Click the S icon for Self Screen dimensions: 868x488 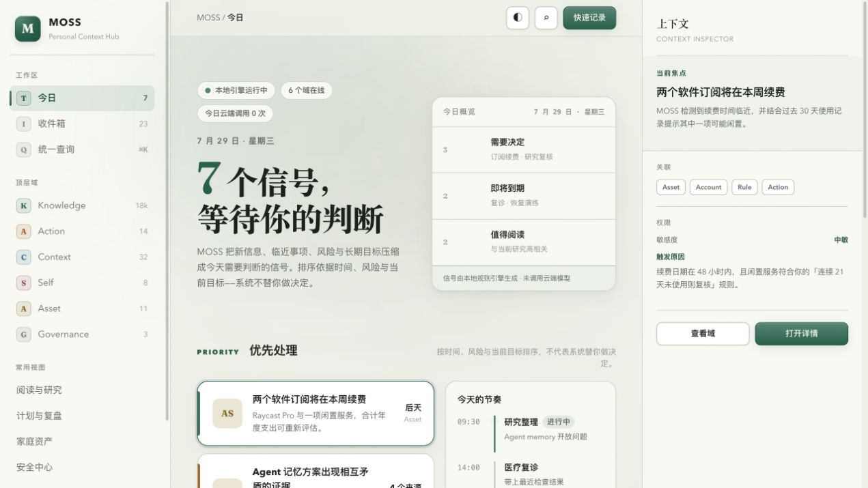pyautogui.click(x=24, y=283)
